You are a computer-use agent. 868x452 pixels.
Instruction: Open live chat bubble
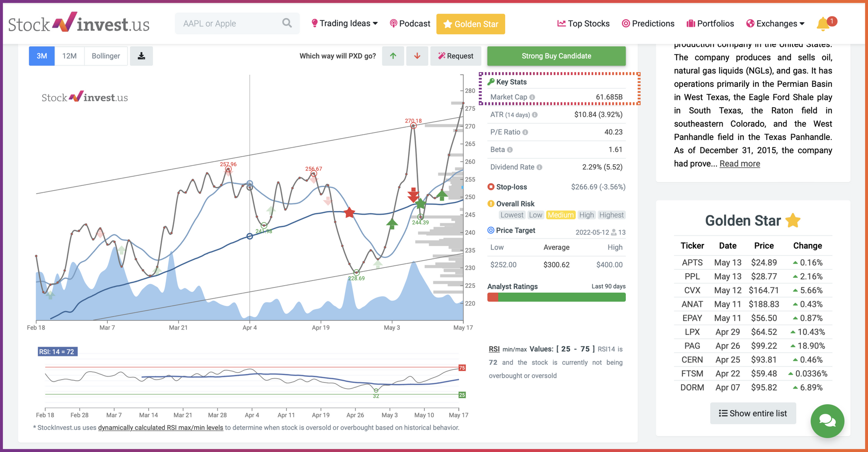tap(827, 421)
